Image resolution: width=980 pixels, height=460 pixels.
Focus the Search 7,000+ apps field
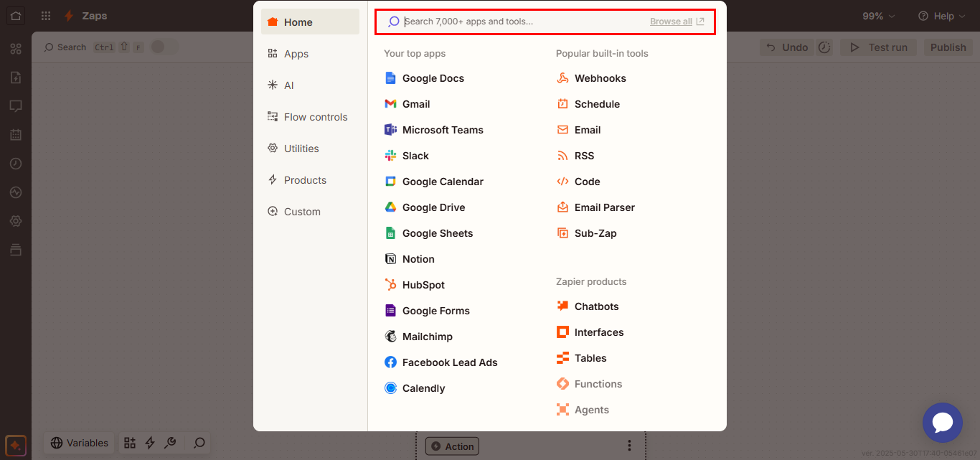pyautogui.click(x=524, y=22)
